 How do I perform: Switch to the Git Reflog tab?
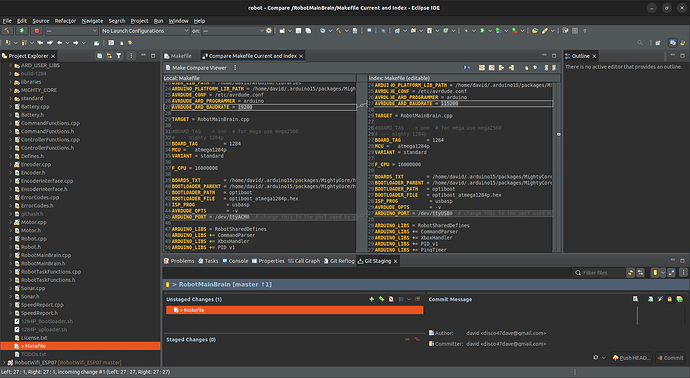[339, 261]
